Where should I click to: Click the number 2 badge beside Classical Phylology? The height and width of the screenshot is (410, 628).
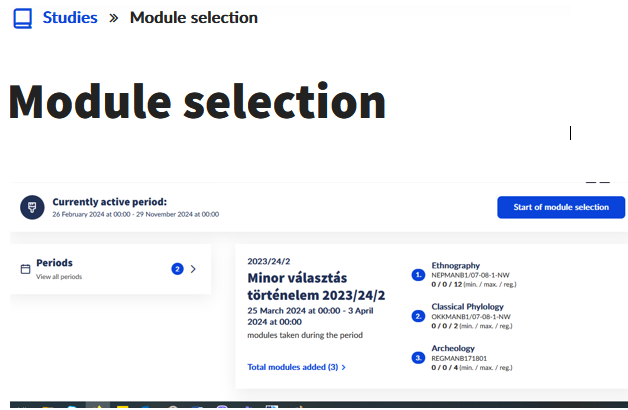tap(418, 316)
